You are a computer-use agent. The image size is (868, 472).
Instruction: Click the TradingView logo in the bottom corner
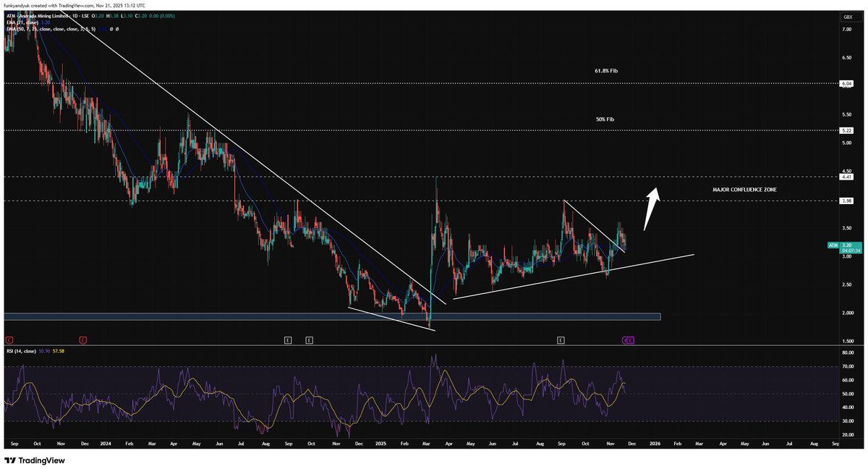(35, 461)
